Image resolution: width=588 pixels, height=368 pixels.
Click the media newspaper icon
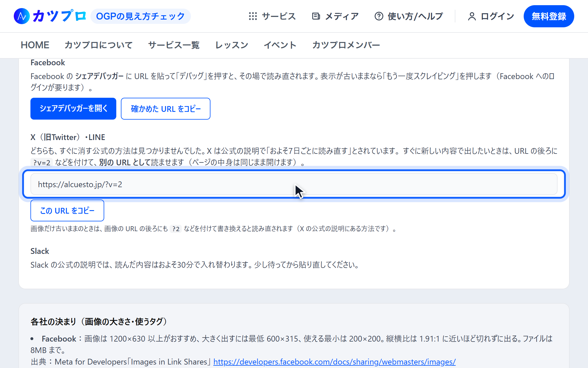pyautogui.click(x=316, y=16)
